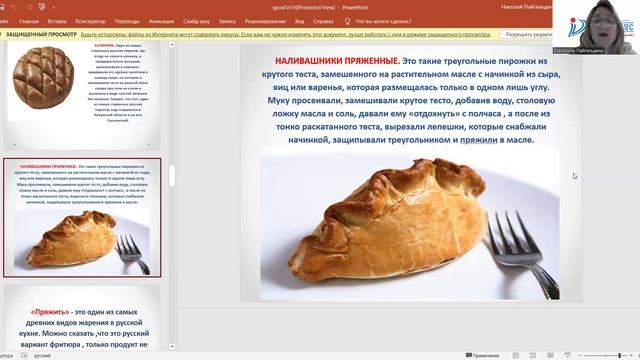Click the slide panel scrollbar thumb
The width and height of the screenshot is (640, 360).
[x=172, y=176]
